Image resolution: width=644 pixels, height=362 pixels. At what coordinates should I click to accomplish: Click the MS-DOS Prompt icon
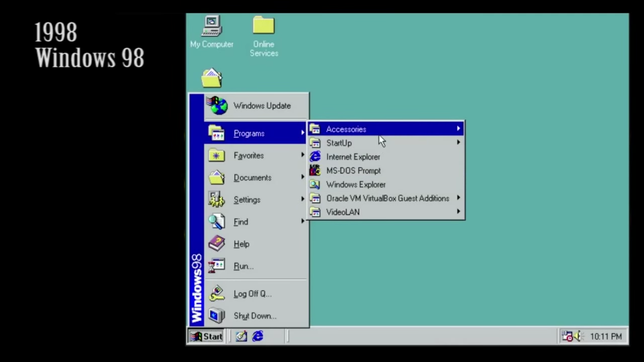point(315,170)
